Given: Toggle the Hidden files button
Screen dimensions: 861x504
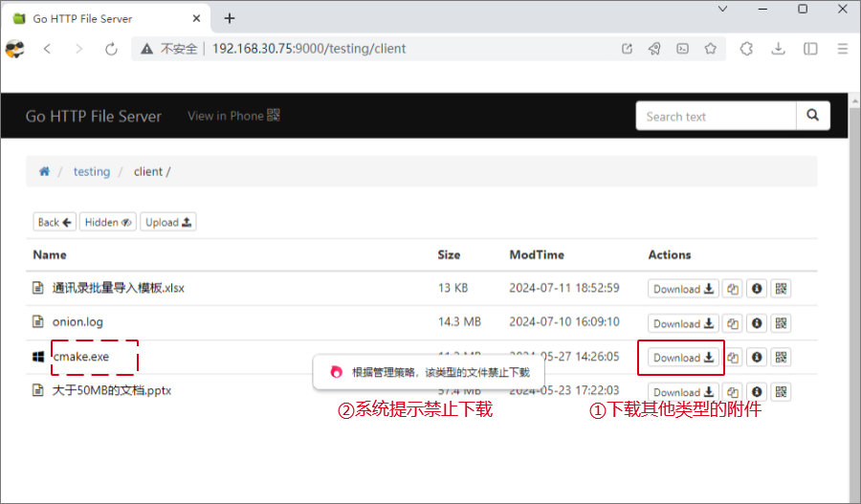Looking at the screenshot, I should [x=107, y=222].
